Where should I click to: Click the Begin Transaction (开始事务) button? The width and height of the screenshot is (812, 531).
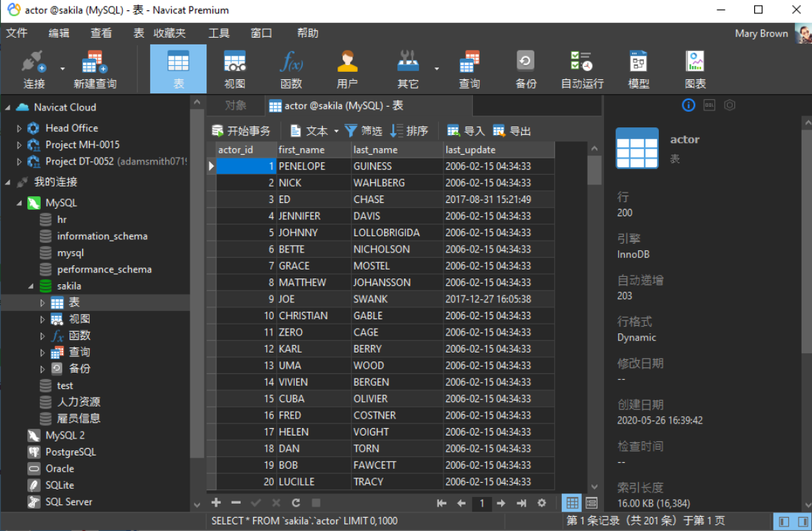click(x=241, y=131)
